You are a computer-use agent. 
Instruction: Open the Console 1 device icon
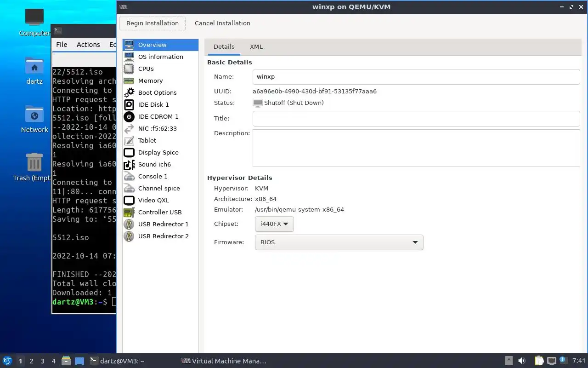129,176
